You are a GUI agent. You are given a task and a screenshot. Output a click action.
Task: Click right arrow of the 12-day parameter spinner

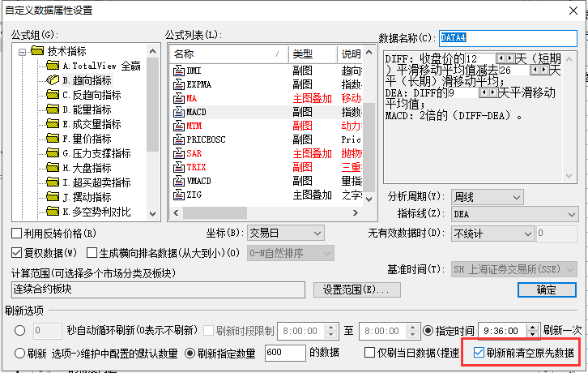[x=510, y=58]
